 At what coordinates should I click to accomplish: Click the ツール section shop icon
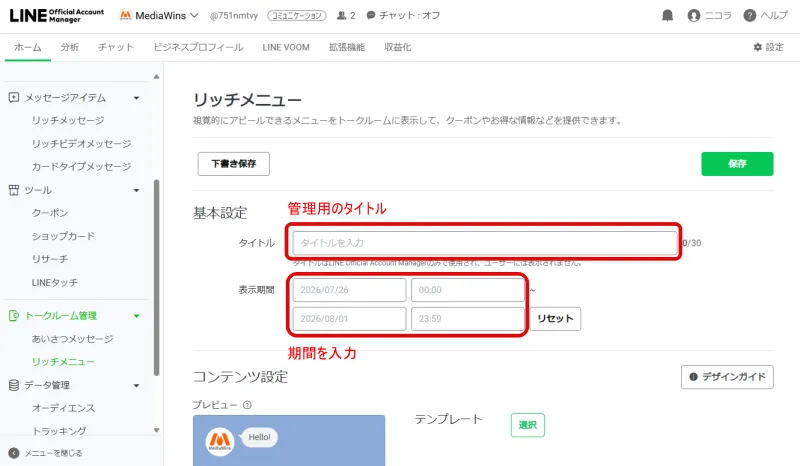[14, 190]
